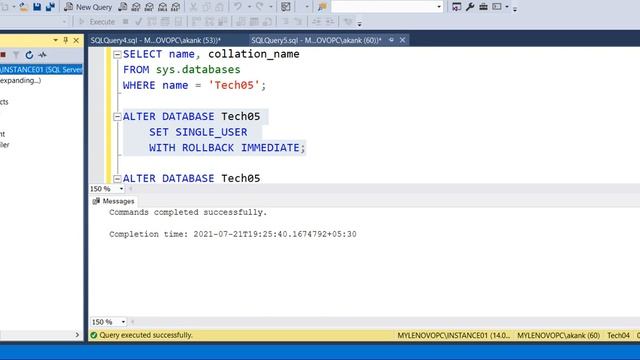Switch to the SQLQuery5.sql tab
The width and height of the screenshot is (640, 360).
(316, 40)
